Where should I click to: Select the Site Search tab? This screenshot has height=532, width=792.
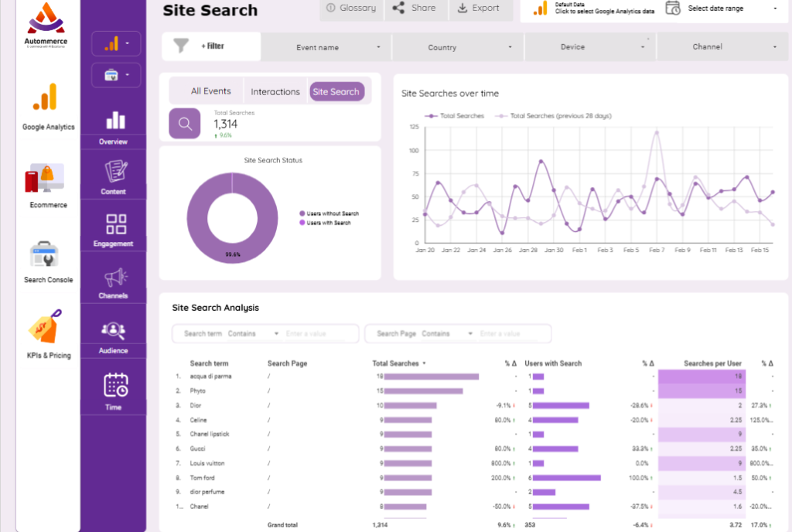coord(336,92)
